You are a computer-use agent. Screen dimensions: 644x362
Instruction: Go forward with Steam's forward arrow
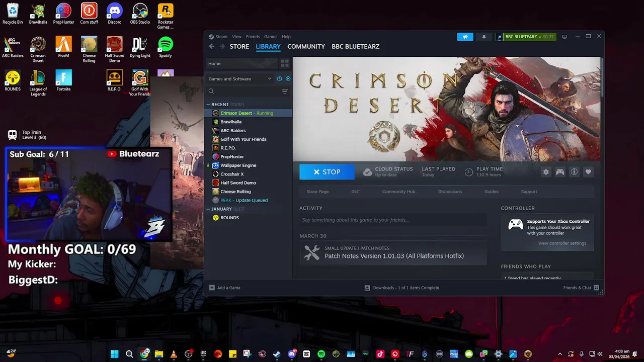coord(222,46)
